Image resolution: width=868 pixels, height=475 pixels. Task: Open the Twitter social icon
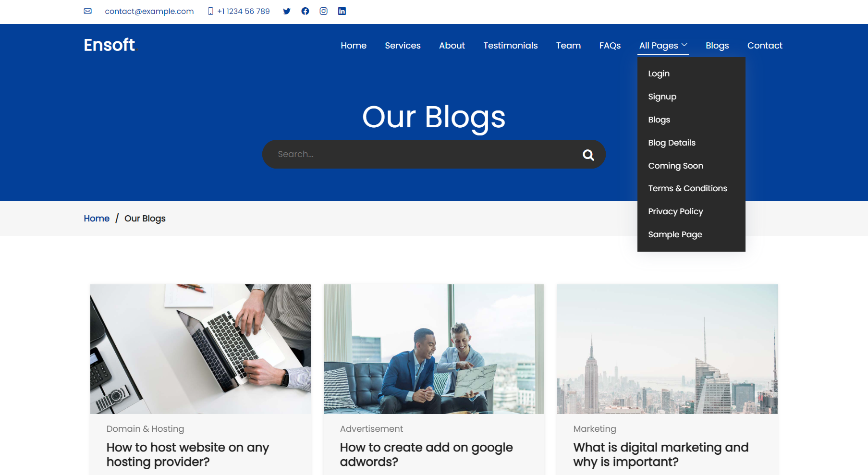[287, 11]
